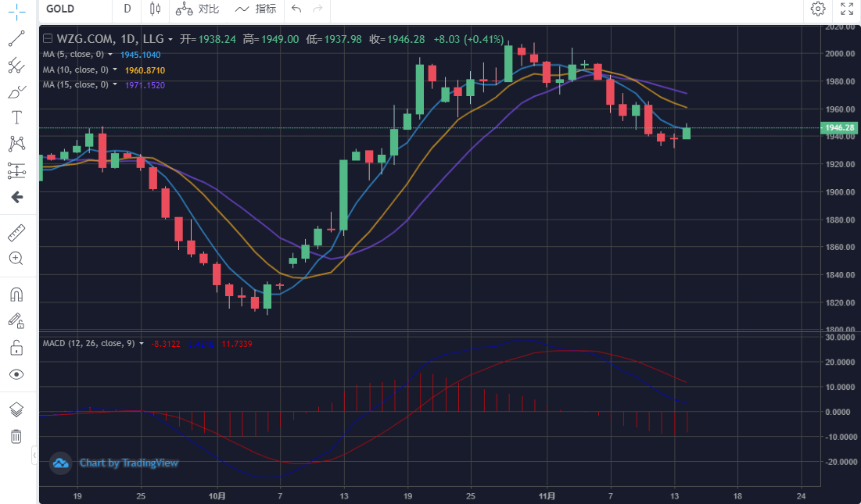Open the MACD (12, 26, close, 9) dropdown arrow

142,344
